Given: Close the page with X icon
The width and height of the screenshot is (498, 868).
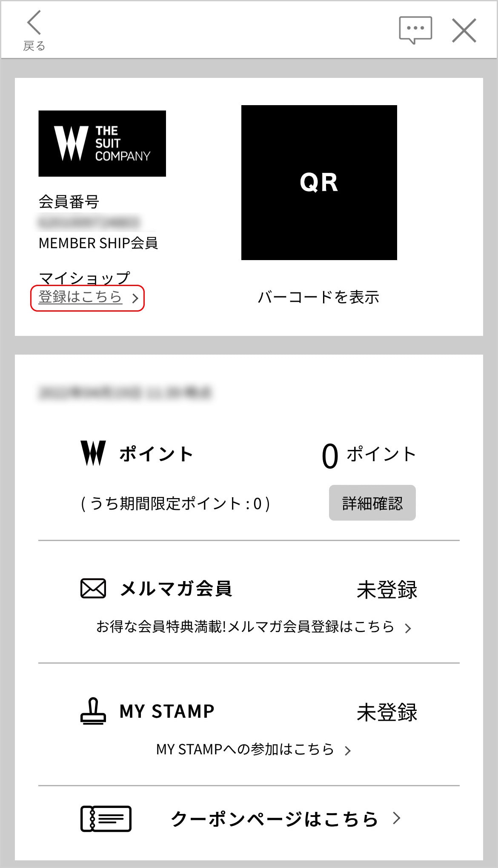Looking at the screenshot, I should (x=464, y=31).
